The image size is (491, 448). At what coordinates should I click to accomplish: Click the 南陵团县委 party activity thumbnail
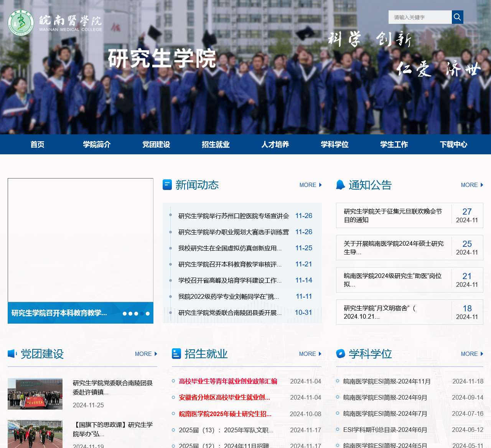(35, 394)
